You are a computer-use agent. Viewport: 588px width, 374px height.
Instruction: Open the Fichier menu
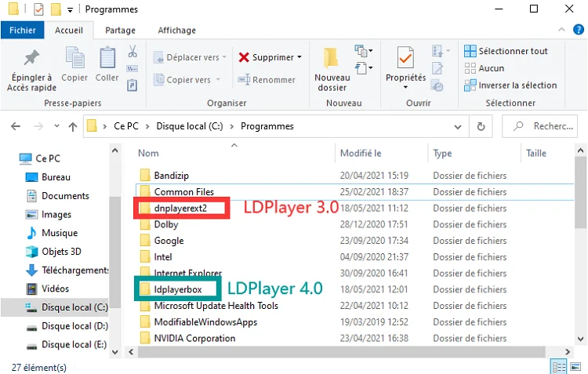(23, 30)
